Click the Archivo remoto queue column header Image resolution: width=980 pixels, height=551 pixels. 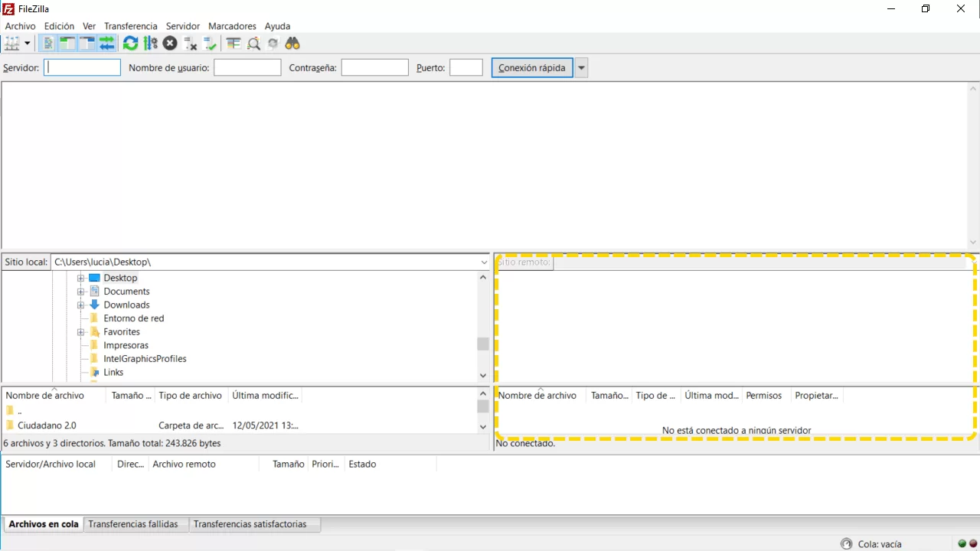203,464
